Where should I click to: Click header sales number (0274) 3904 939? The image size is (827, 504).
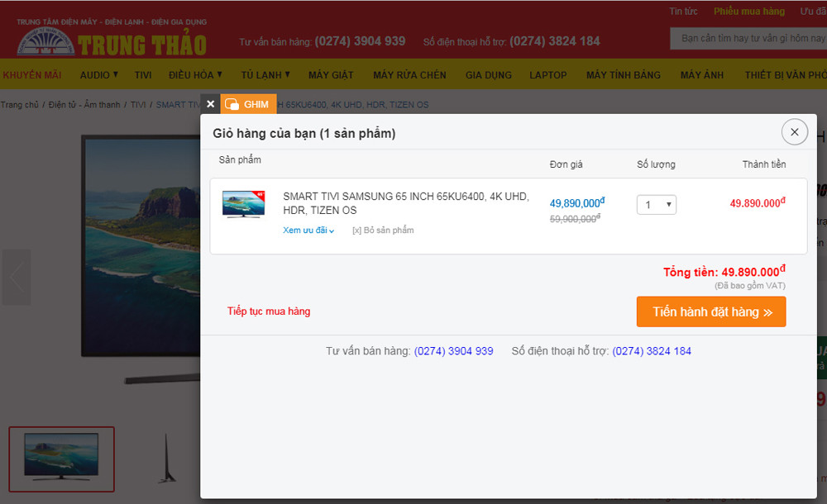pyautogui.click(x=360, y=41)
